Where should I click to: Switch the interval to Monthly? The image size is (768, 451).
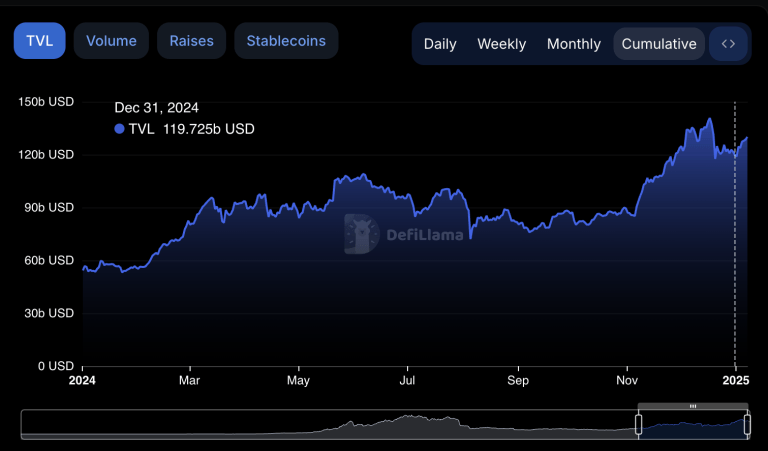click(x=573, y=44)
